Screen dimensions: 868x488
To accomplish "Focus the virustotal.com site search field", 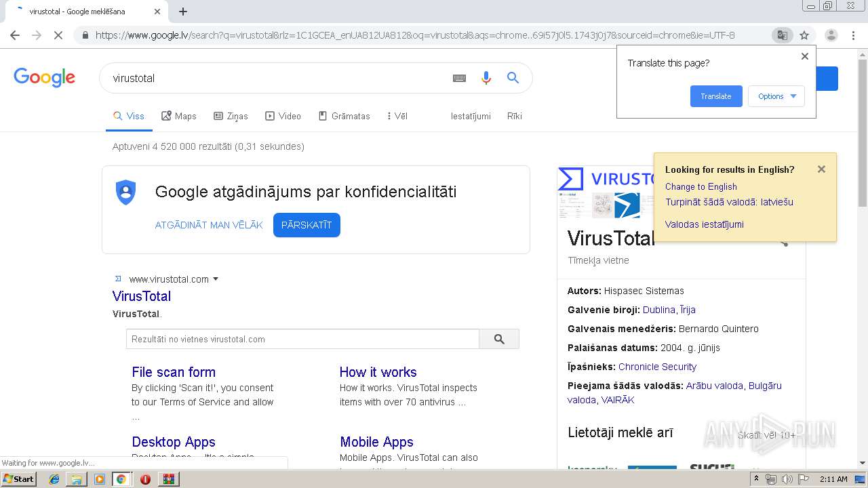I will pos(302,339).
